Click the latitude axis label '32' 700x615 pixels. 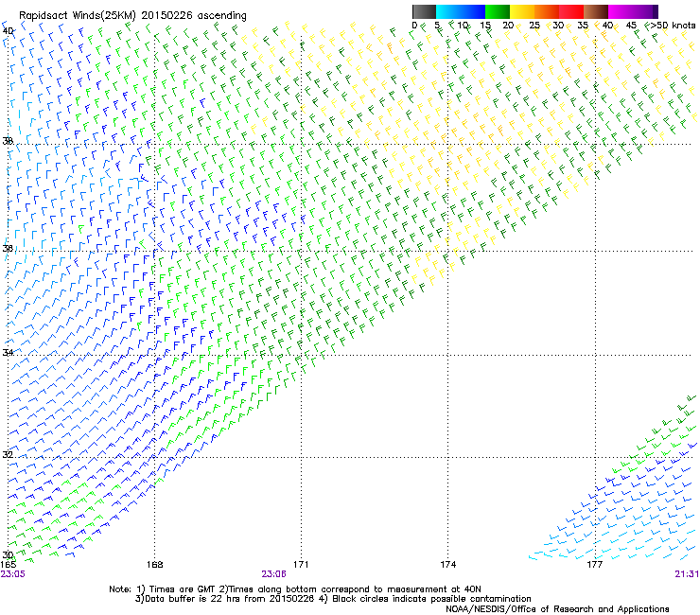(x=8, y=454)
